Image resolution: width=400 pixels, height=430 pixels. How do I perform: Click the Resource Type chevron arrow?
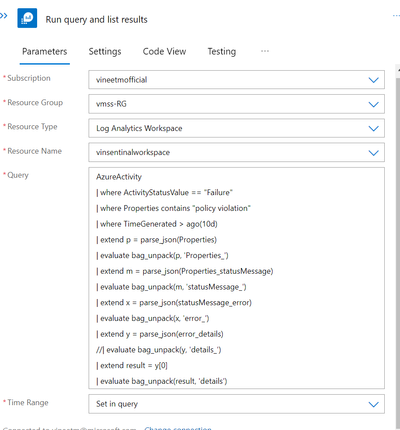373,129
